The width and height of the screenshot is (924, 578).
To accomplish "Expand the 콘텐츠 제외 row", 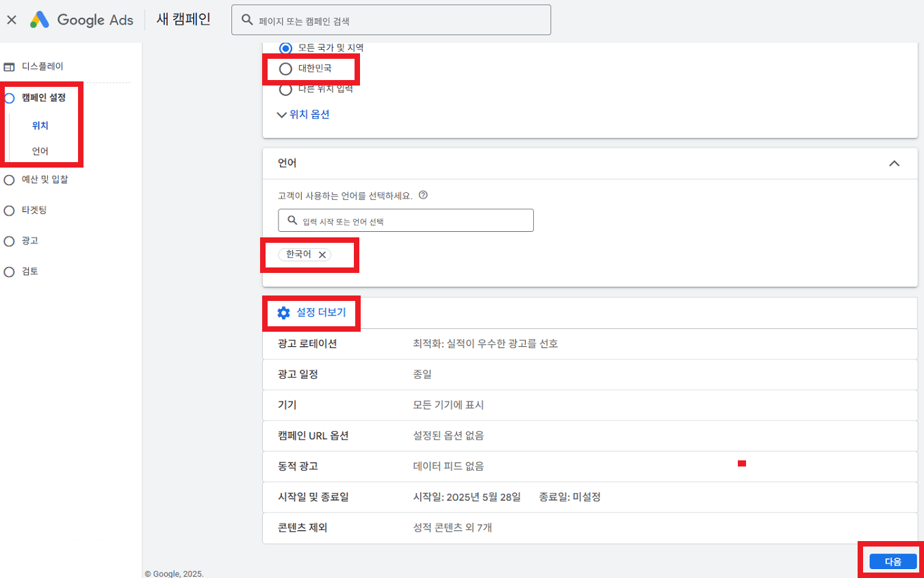I will pyautogui.click(x=590, y=528).
